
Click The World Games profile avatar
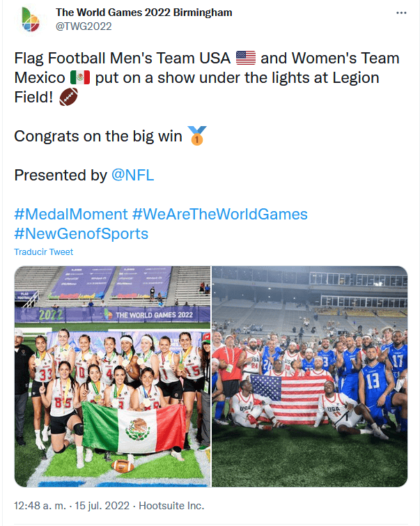[30, 20]
